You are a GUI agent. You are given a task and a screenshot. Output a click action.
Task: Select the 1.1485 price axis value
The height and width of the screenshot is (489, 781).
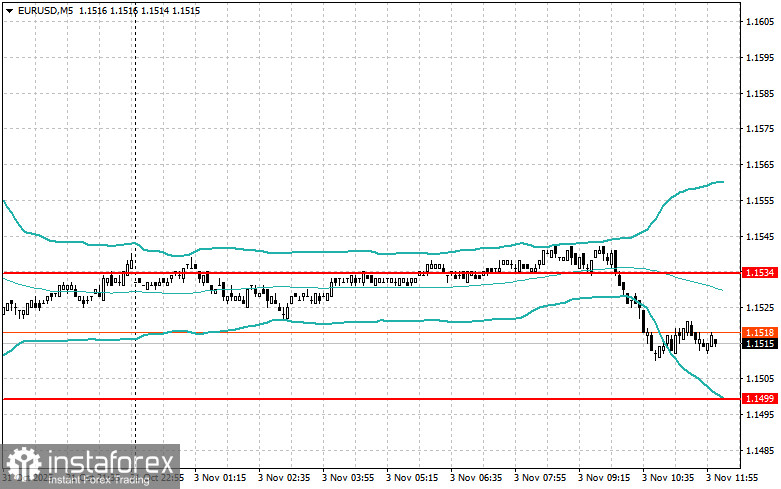click(760, 451)
